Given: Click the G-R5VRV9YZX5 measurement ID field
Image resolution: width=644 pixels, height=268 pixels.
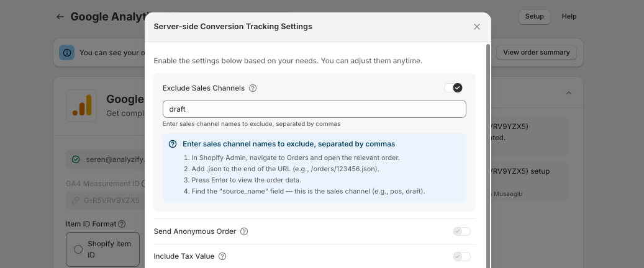Looking at the screenshot, I should (x=105, y=200).
